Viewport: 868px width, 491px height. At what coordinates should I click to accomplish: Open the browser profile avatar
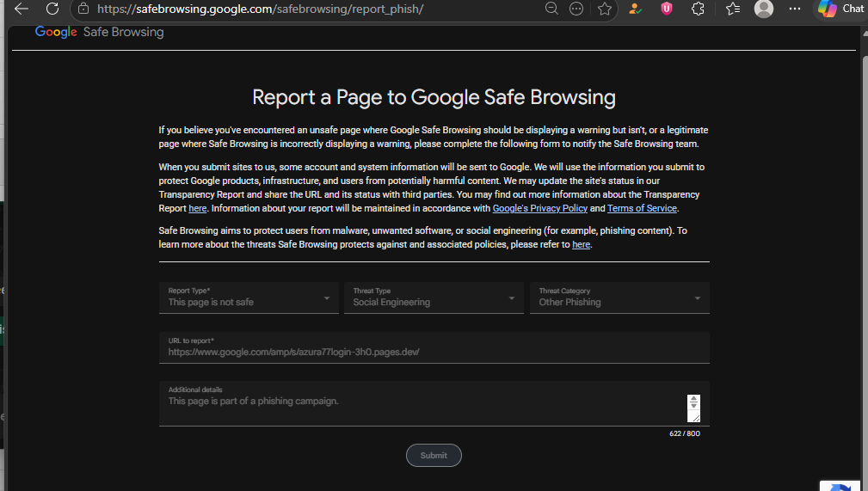point(764,9)
